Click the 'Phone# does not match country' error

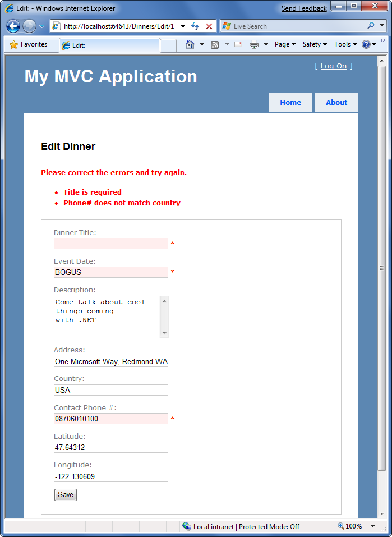[x=122, y=203]
